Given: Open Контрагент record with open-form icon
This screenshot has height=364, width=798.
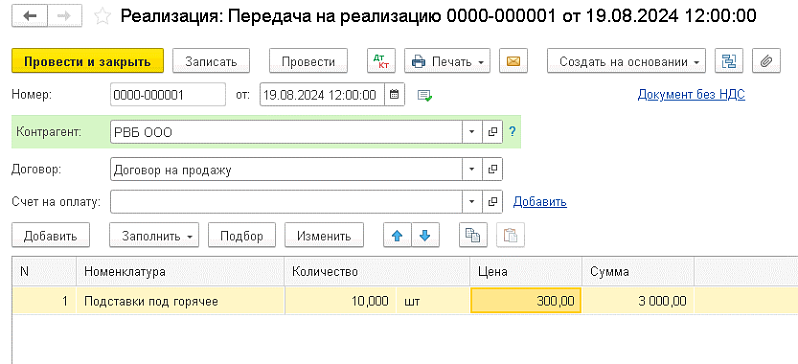Looking at the screenshot, I should coord(492,132).
